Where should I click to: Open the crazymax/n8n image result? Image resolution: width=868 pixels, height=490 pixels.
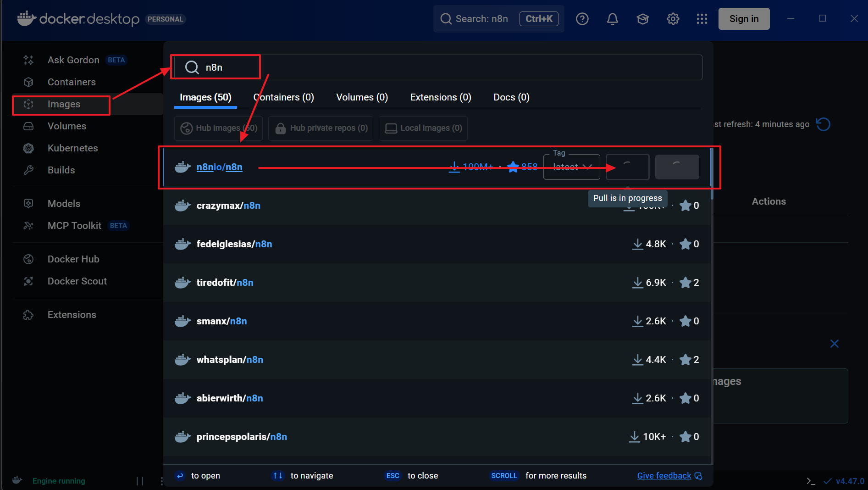coord(228,206)
